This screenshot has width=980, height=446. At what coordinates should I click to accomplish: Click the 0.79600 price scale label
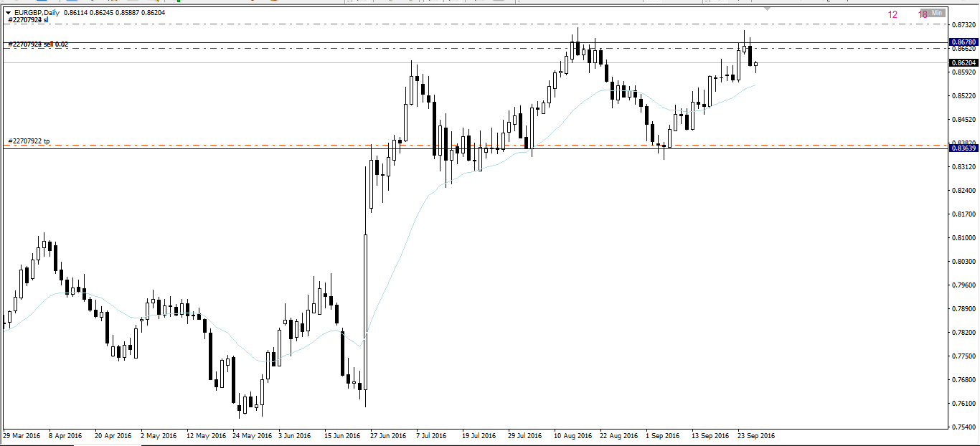(963, 285)
